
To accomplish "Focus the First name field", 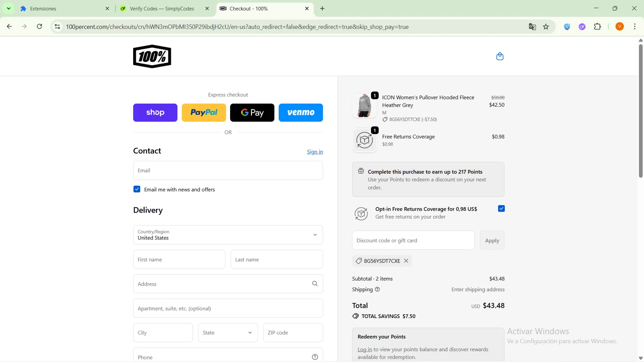I will click(179, 259).
